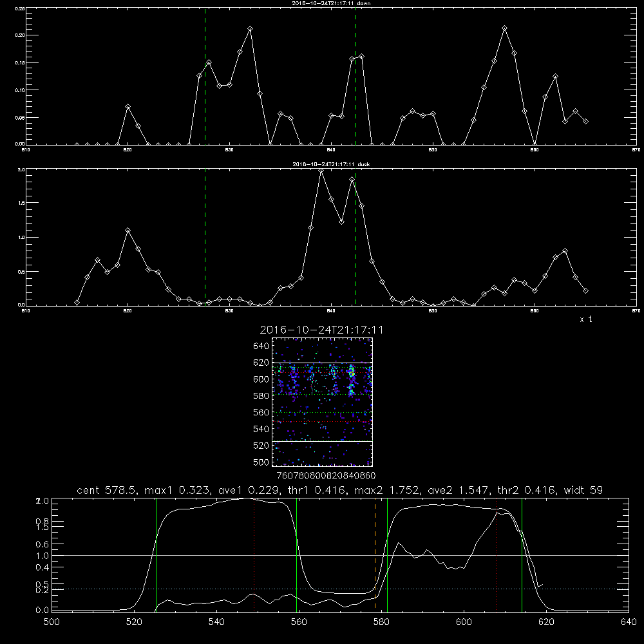Click the 580 label on bottom plot x-axis
Viewport: 644px width, 644px height.
click(x=381, y=622)
